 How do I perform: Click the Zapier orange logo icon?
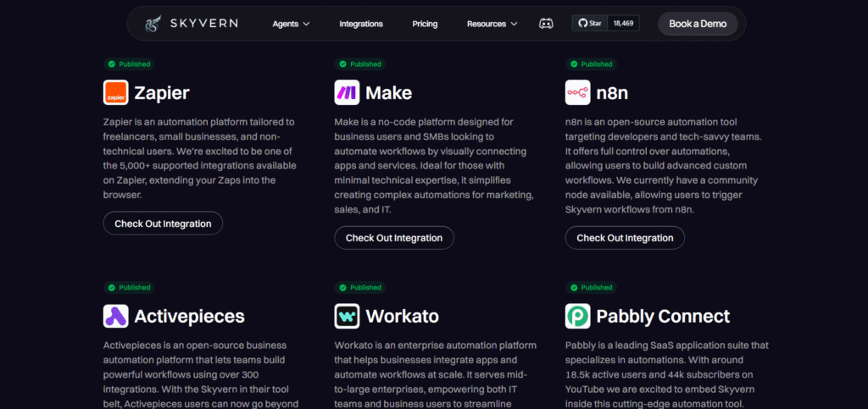pos(115,92)
